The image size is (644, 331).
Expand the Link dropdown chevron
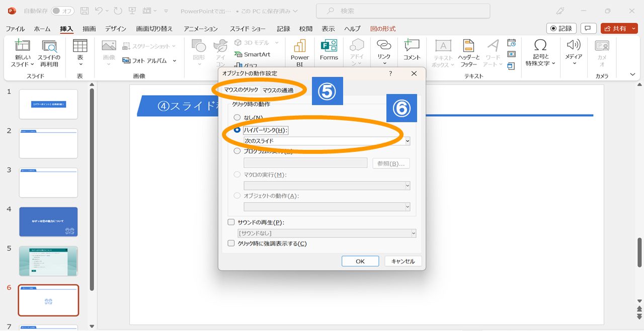384,64
